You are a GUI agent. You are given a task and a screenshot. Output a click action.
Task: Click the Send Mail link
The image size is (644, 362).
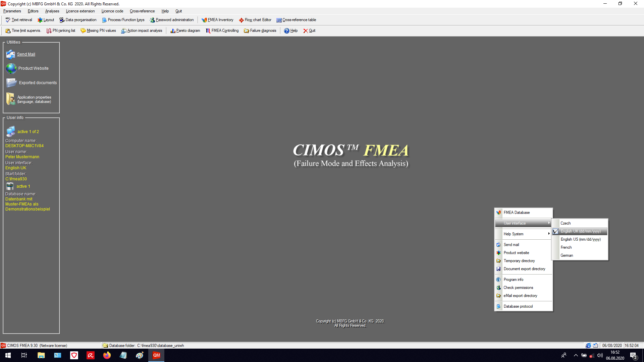[26, 54]
